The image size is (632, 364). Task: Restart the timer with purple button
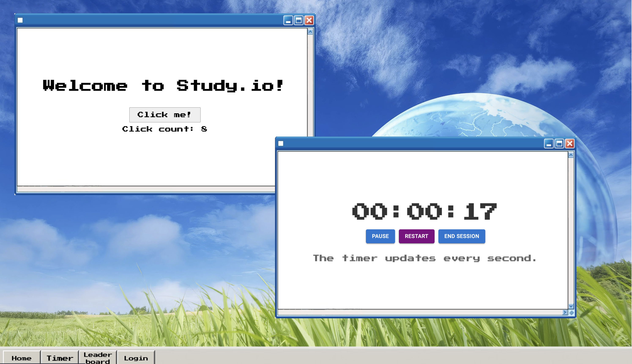tap(416, 236)
